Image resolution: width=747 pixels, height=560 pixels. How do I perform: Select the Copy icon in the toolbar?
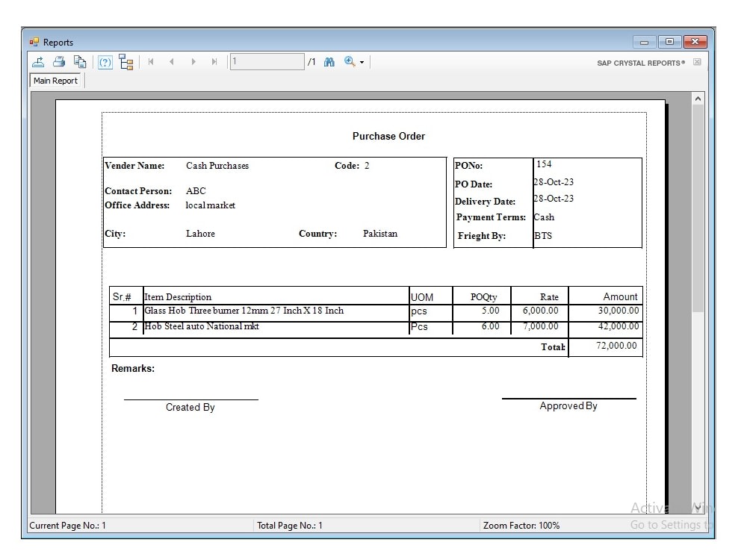click(80, 62)
